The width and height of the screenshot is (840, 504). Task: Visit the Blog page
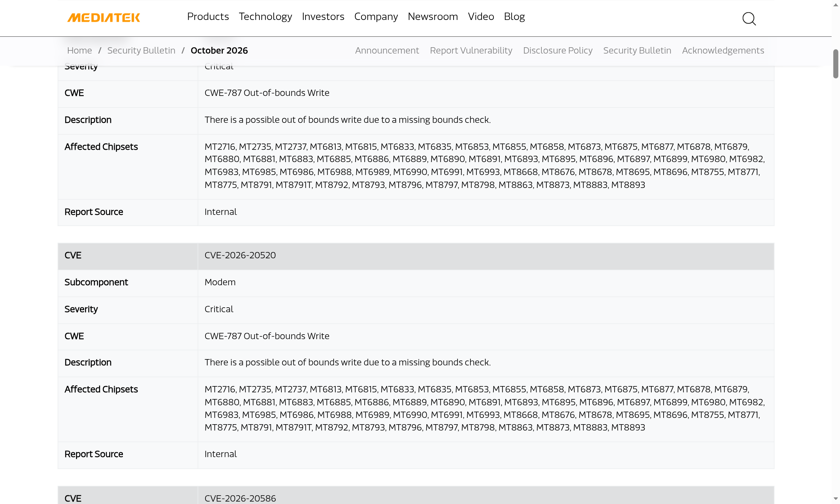tap(514, 16)
